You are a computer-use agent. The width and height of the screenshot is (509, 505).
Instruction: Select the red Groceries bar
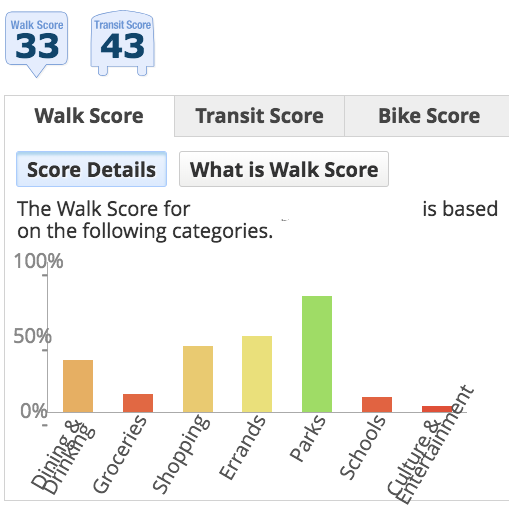(x=138, y=403)
